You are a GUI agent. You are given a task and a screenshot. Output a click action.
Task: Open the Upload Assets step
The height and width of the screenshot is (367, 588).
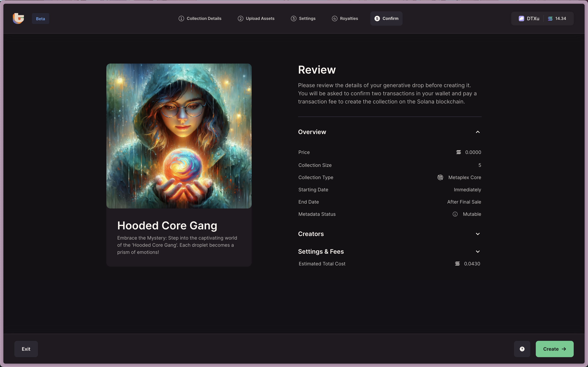pyautogui.click(x=256, y=19)
